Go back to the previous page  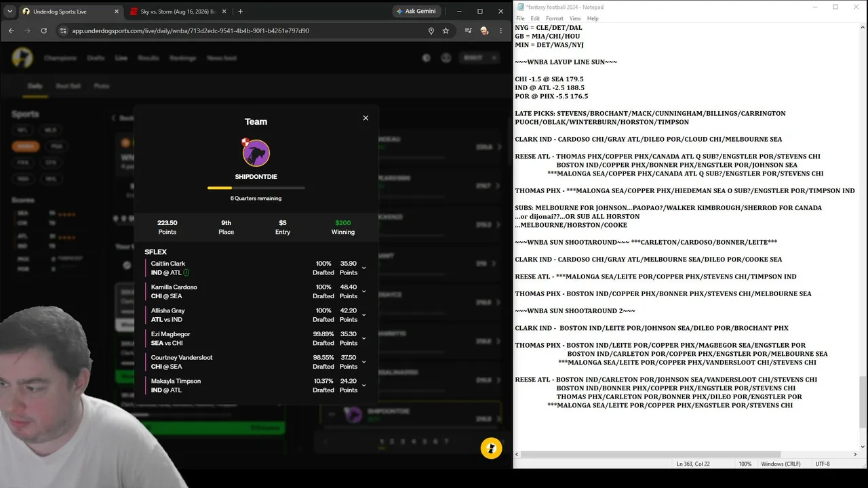click(x=11, y=30)
